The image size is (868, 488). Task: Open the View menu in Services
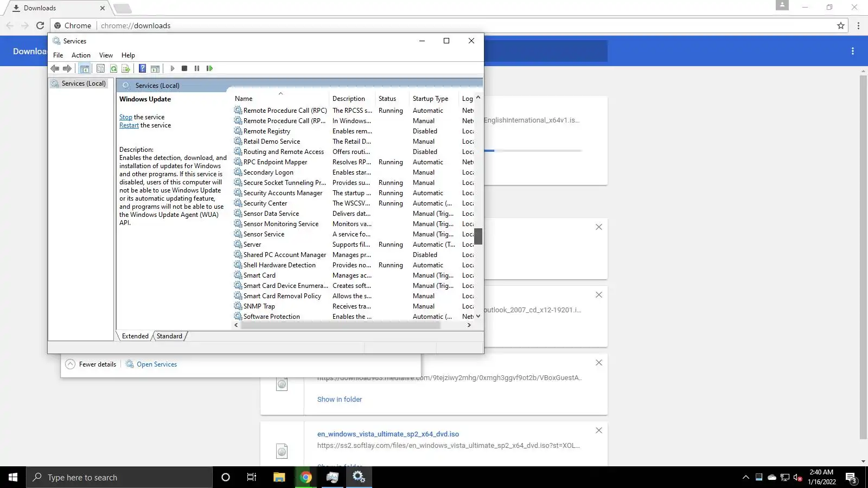(106, 55)
